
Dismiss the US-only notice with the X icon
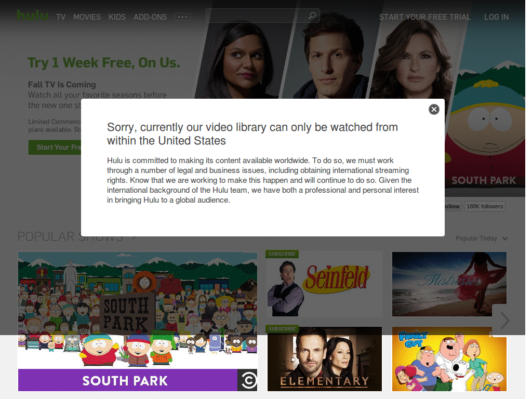pyautogui.click(x=434, y=109)
